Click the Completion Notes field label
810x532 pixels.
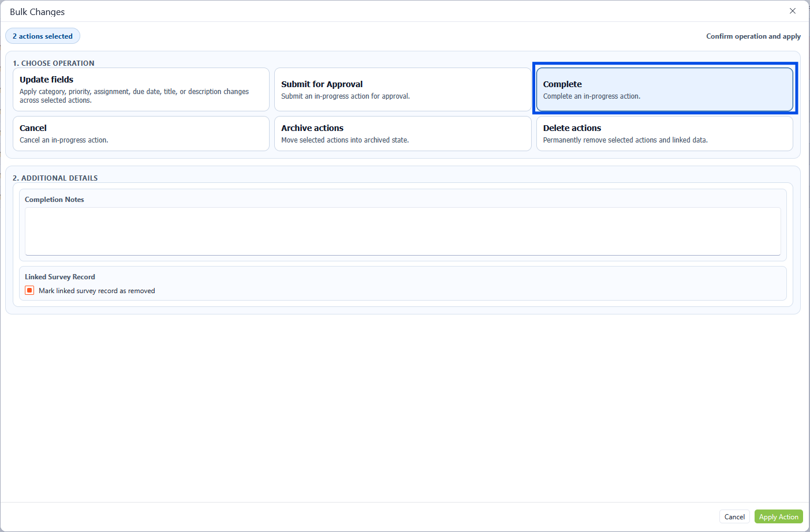pos(54,200)
